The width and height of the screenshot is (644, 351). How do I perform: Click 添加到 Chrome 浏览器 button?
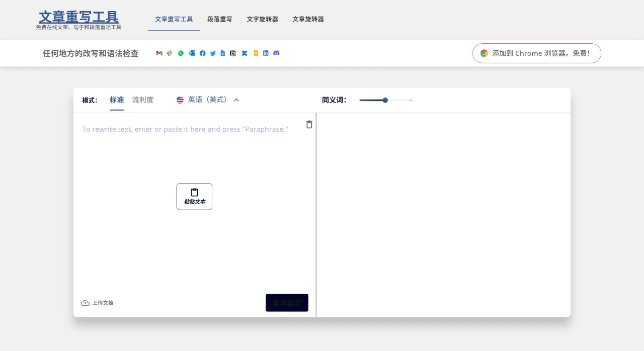[536, 53]
